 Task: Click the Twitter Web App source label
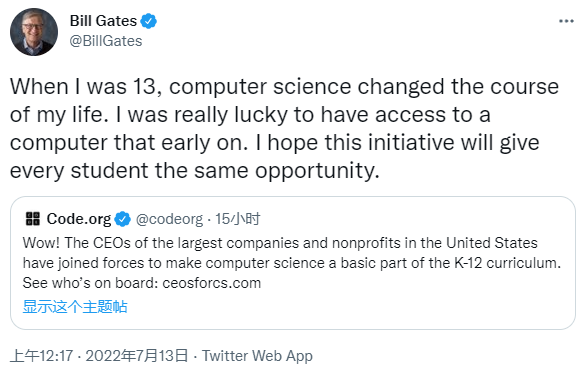[257, 356]
